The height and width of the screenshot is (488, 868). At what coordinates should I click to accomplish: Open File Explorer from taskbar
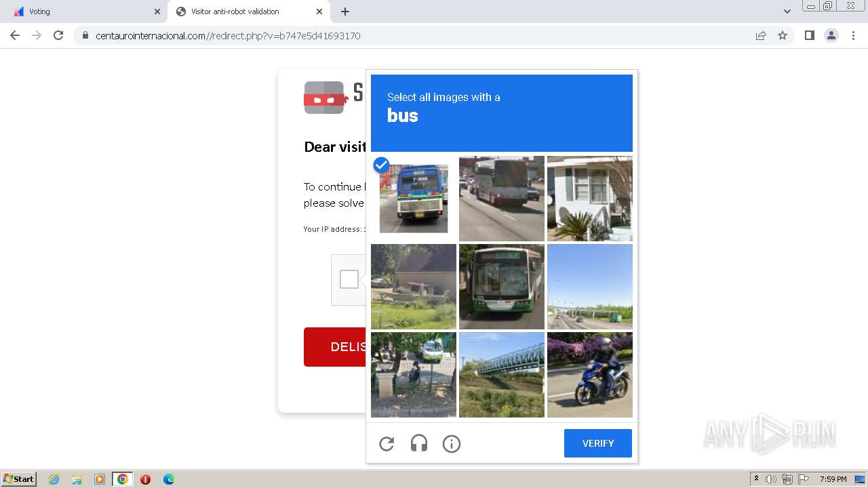(x=77, y=479)
